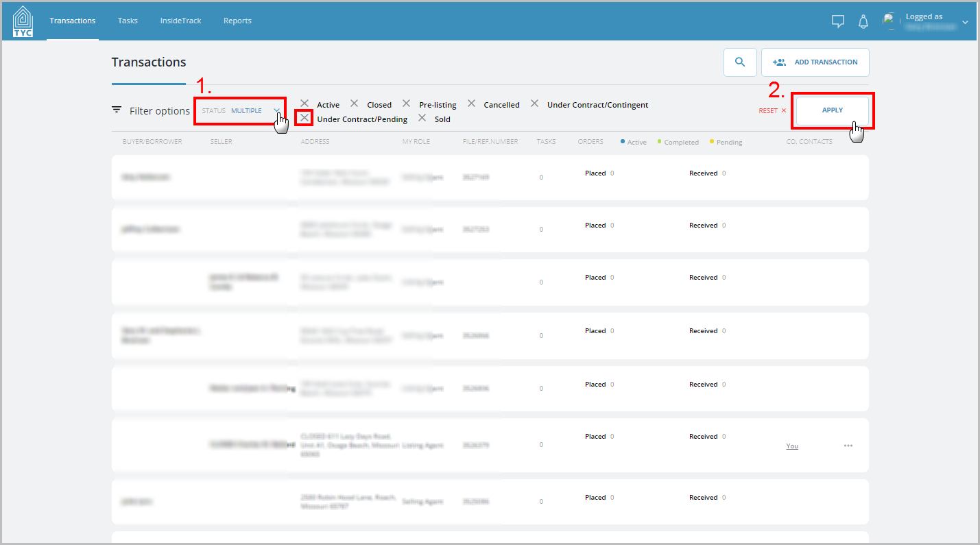The width and height of the screenshot is (980, 545).
Task: Open the three-dots row menu
Action: pyautogui.click(x=848, y=446)
